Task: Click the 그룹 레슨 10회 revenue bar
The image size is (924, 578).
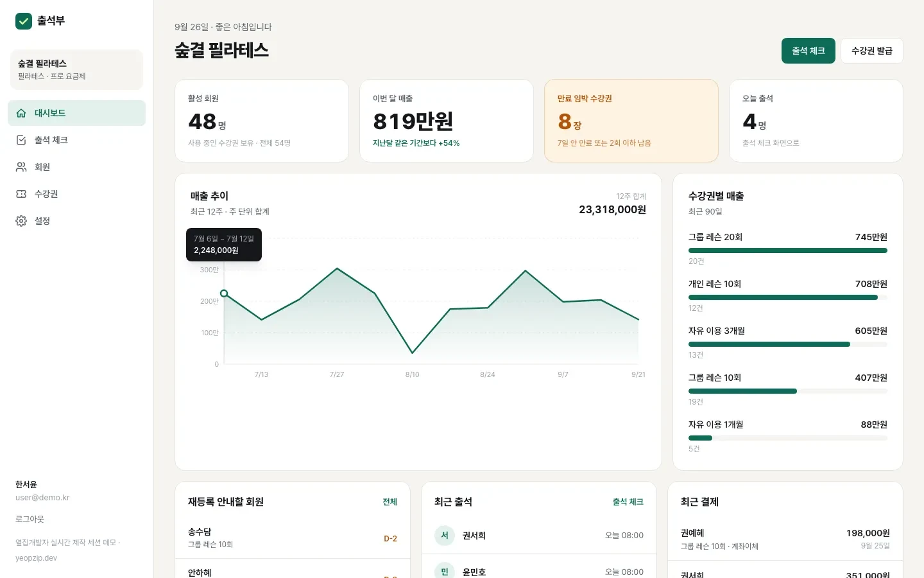Action: 788,391
